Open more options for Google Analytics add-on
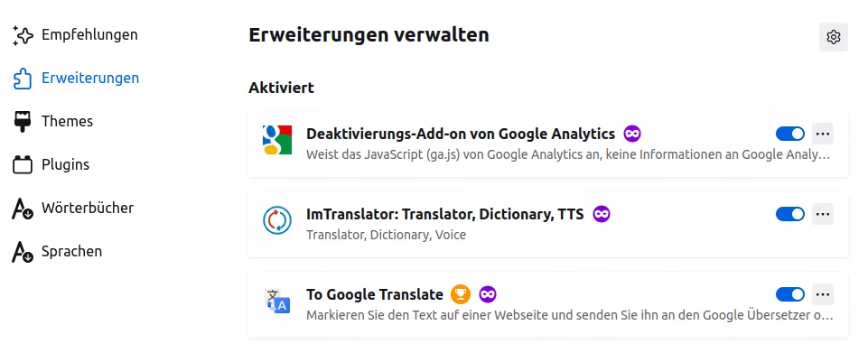 pyautogui.click(x=823, y=134)
